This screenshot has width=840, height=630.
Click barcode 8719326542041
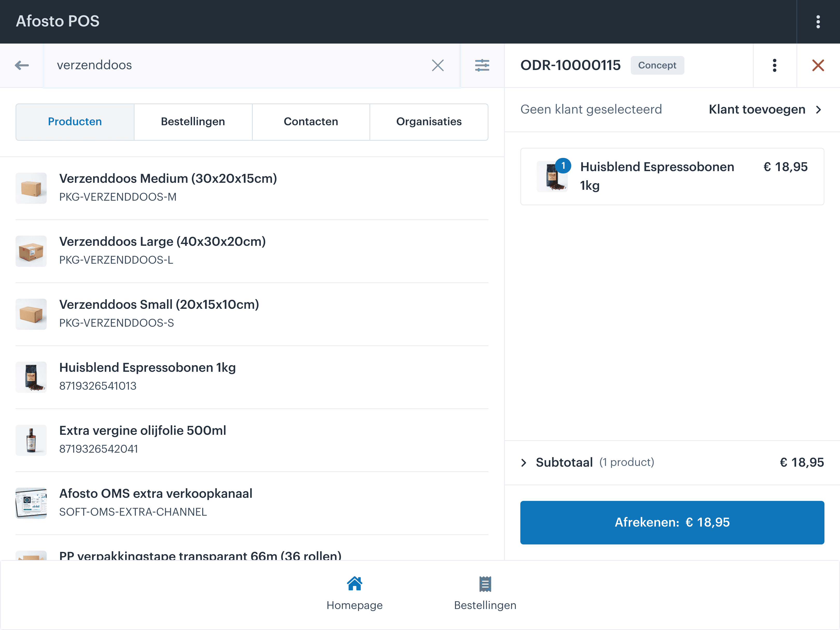coord(98,449)
